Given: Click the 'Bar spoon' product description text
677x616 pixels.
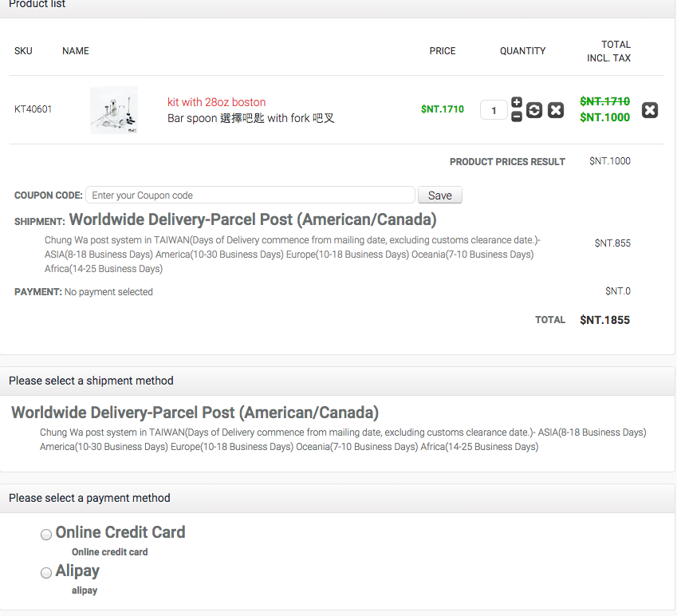Looking at the screenshot, I should 250,118.
